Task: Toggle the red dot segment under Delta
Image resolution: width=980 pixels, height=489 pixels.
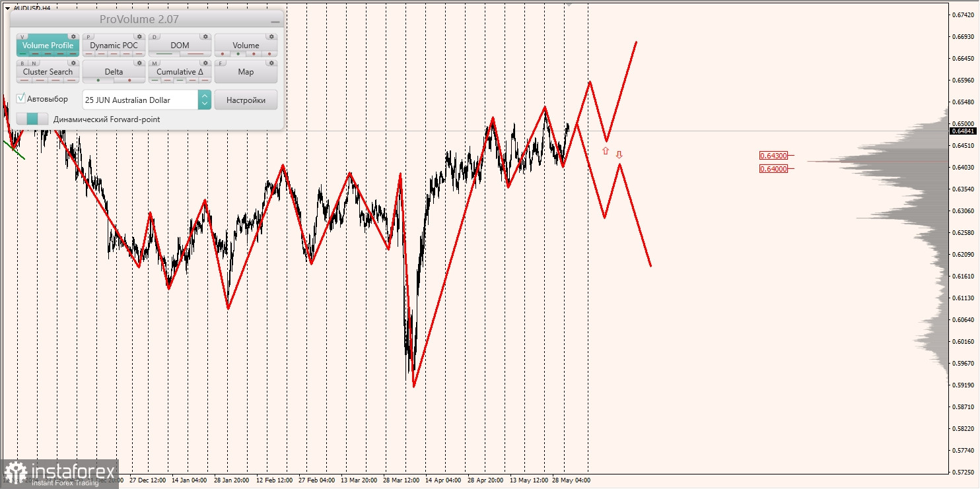Action: tap(129, 81)
